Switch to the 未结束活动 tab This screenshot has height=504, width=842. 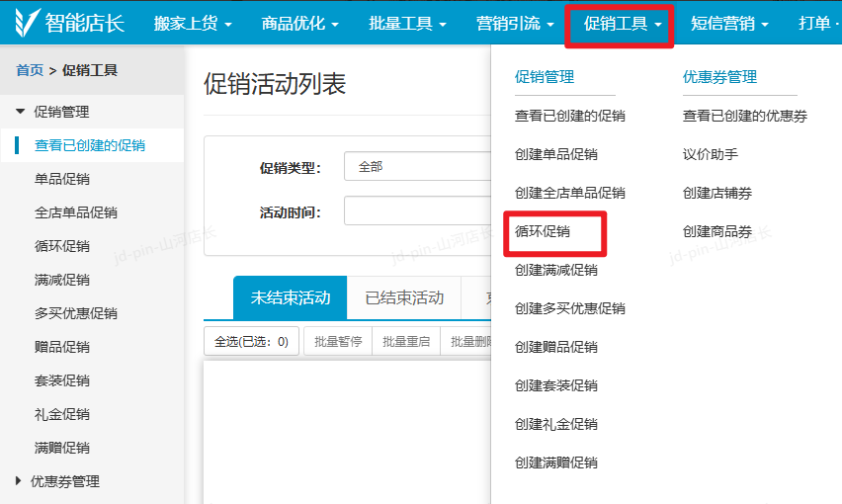point(291,297)
